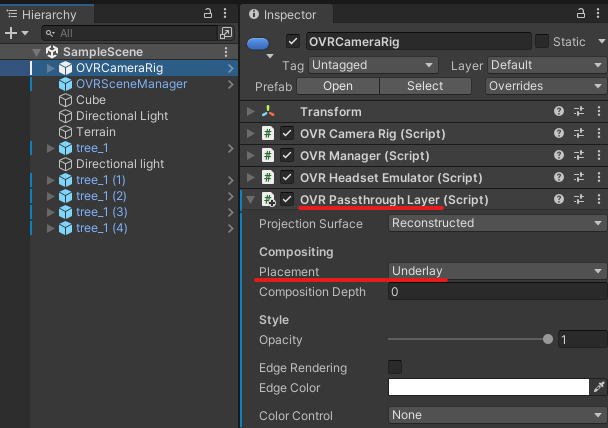The image size is (608, 428).
Task: Open prefab Overrides dropdown
Action: coord(546,86)
